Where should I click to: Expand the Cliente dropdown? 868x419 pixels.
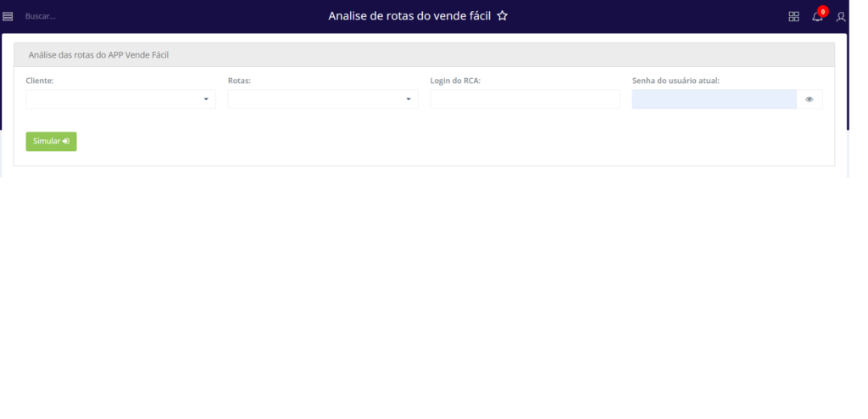(120, 99)
